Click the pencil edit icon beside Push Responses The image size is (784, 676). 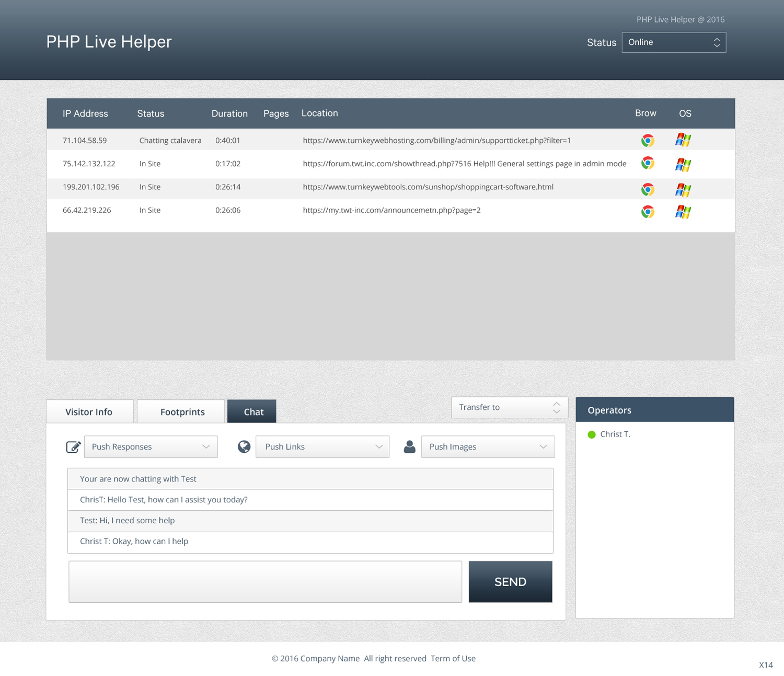[73, 447]
